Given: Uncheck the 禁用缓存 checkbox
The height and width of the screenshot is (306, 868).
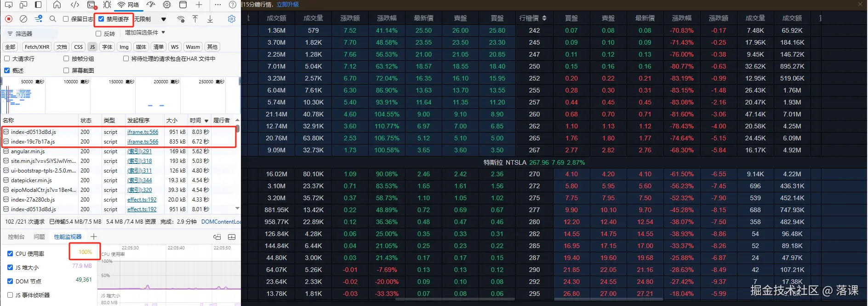Looking at the screenshot, I should click(x=101, y=19).
